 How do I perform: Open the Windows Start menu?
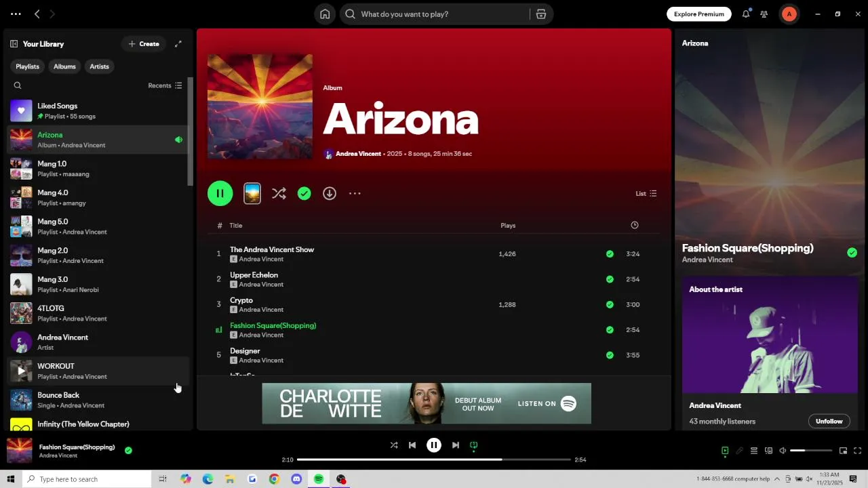click(10, 479)
